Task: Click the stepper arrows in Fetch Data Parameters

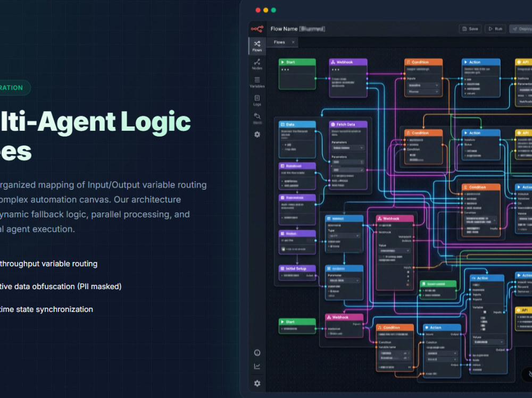Action: tap(362, 162)
